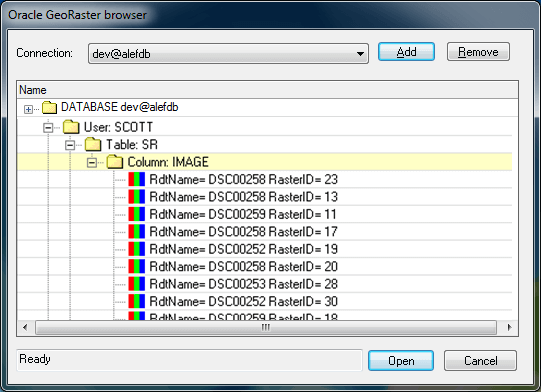Click the horizontal scrollbar right arrow
This screenshot has height=392, width=541.
pos(509,327)
